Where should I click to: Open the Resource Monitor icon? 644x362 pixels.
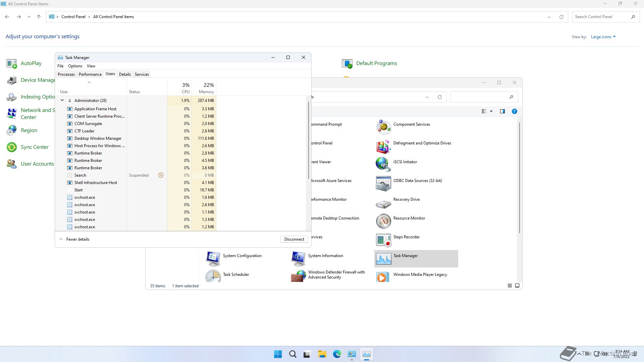383,221
